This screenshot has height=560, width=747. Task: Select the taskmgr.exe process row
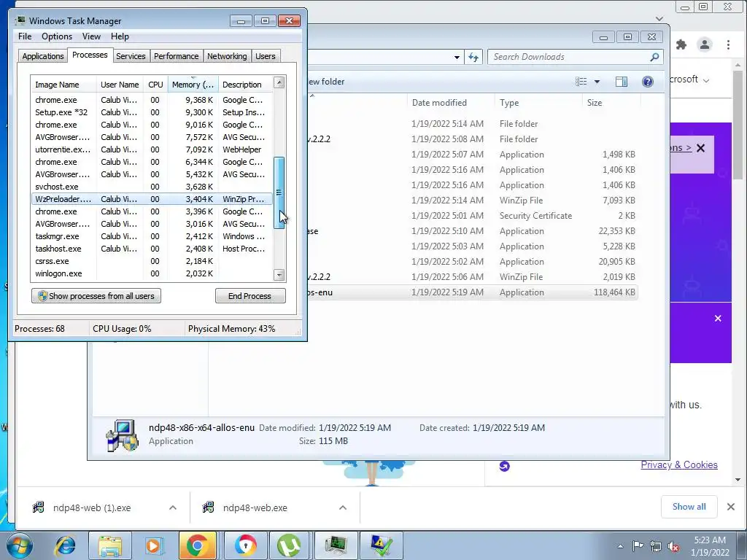[x=152, y=236]
